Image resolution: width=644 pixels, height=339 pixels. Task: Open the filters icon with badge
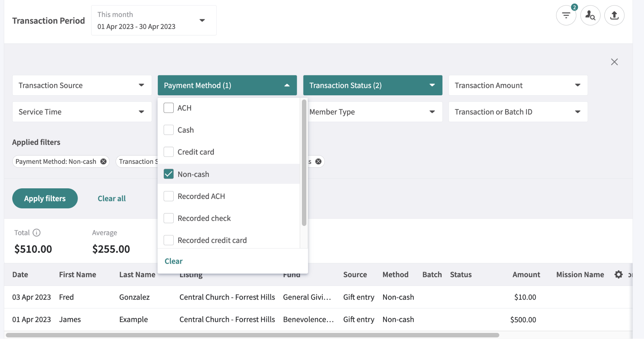[566, 15]
